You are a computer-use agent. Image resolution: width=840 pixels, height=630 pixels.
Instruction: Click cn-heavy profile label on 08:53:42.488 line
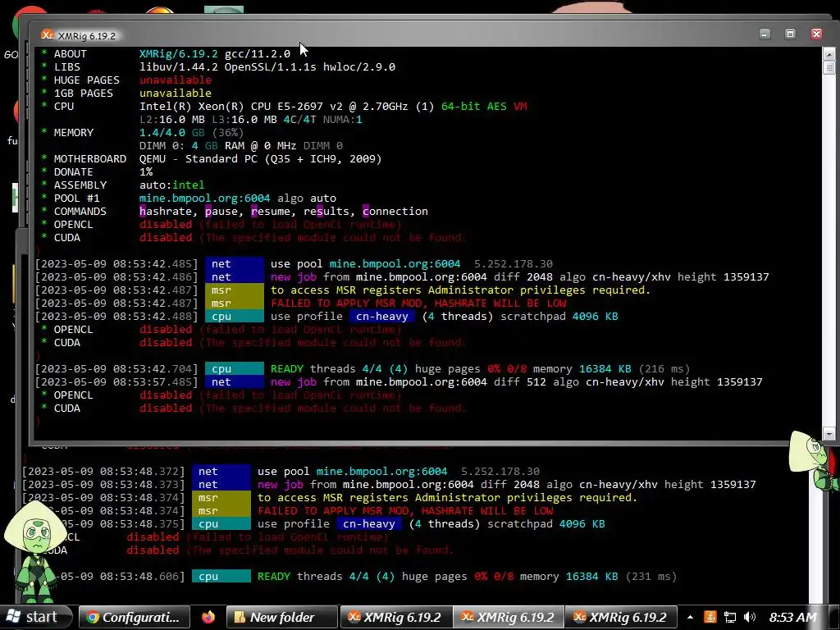coord(382,316)
